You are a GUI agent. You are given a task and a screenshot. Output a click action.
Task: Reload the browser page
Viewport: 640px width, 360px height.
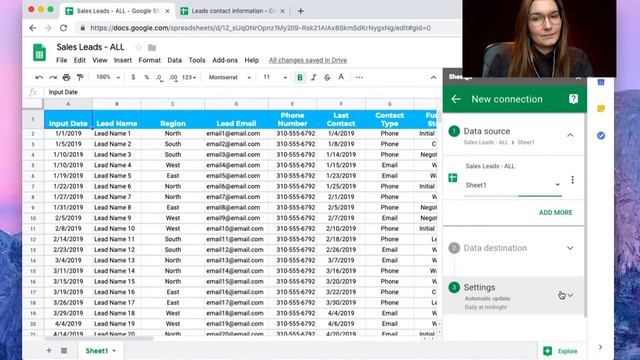click(63, 28)
